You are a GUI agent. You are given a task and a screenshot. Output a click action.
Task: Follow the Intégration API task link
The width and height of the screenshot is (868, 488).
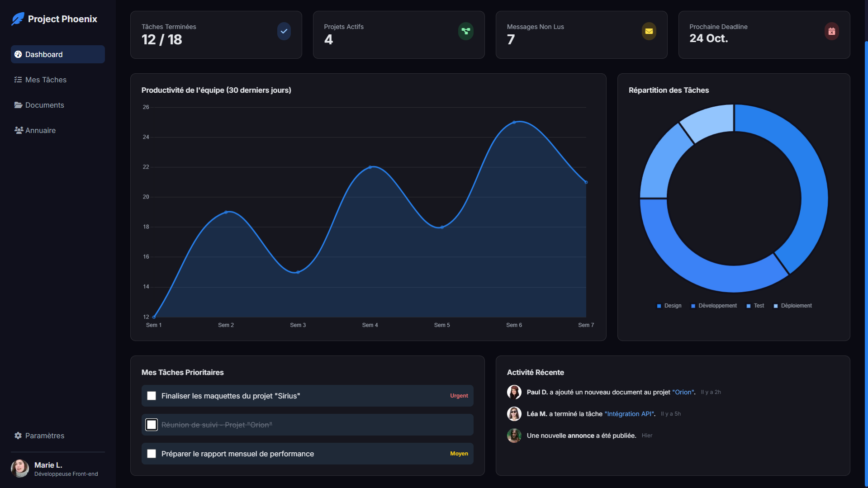[x=629, y=414]
